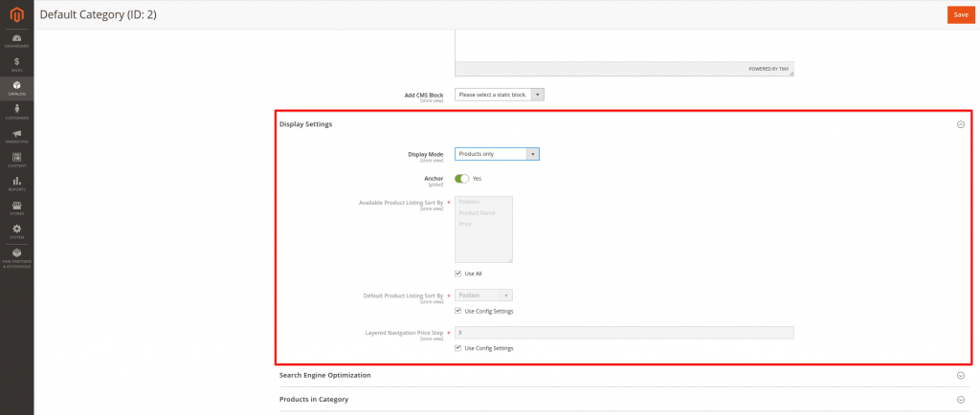The image size is (980, 415).
Task: Uncheck Use Config Settings under Price Step
Action: [x=458, y=348]
